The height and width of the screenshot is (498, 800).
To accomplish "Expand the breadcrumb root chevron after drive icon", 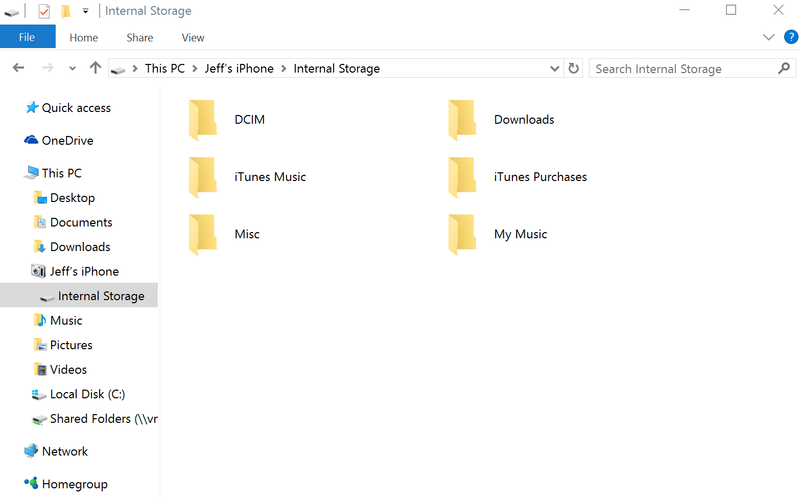I will [135, 68].
